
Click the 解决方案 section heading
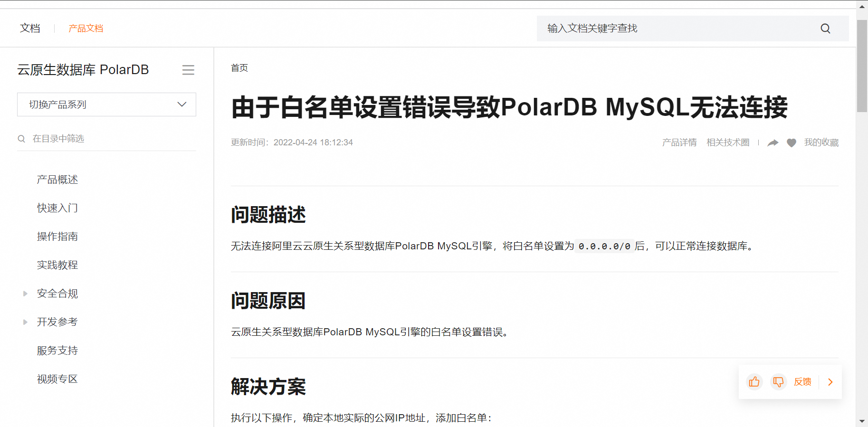click(268, 387)
